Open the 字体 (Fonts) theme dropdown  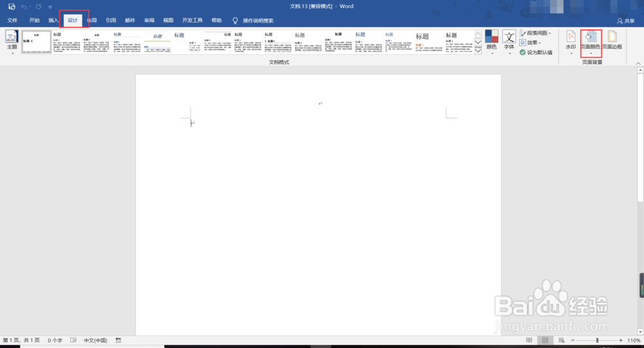[x=509, y=41]
